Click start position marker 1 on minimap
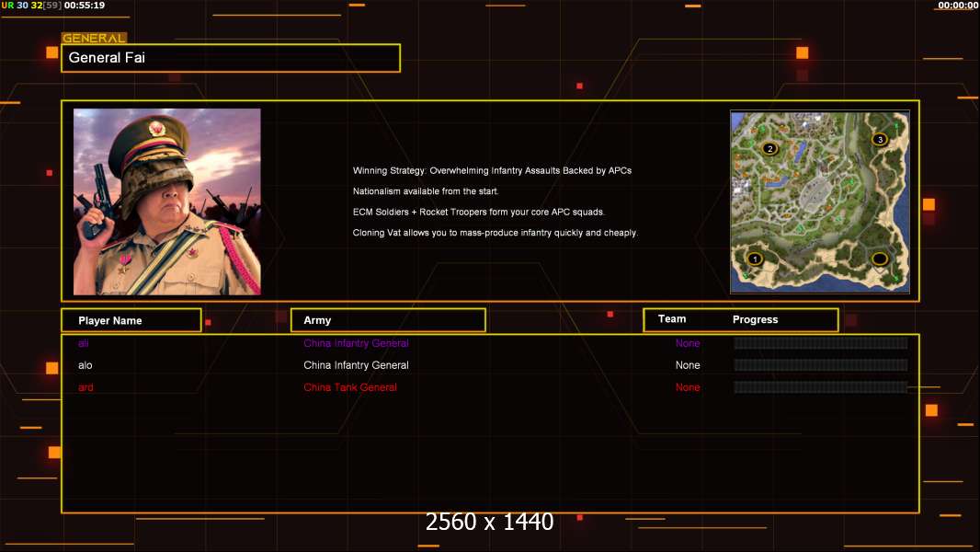980x552 pixels. (x=755, y=259)
